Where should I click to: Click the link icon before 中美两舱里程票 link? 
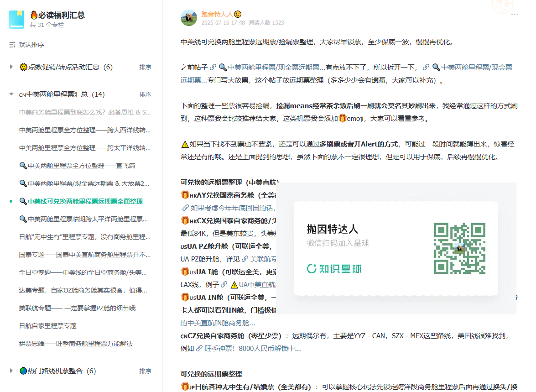(x=213, y=68)
